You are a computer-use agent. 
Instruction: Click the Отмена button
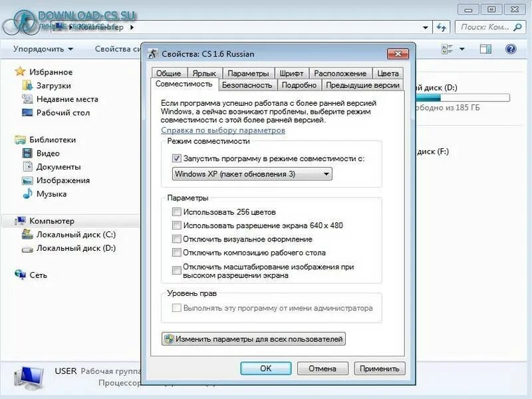(323, 368)
